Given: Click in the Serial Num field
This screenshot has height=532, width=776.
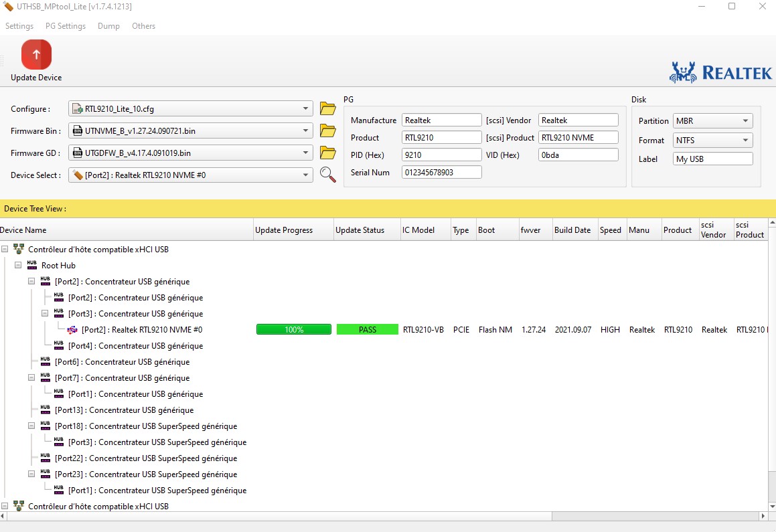Looking at the screenshot, I should (441, 172).
